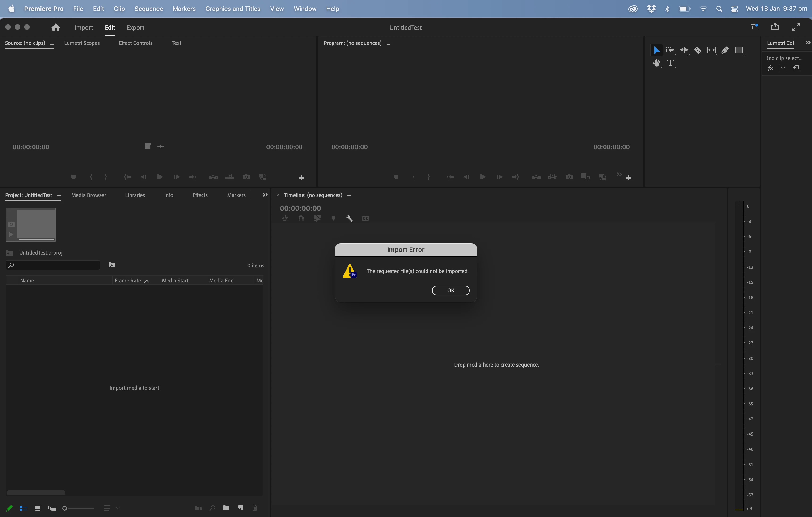Open Lumetri effect dropdown arrow
The width and height of the screenshot is (812, 517).
(783, 68)
